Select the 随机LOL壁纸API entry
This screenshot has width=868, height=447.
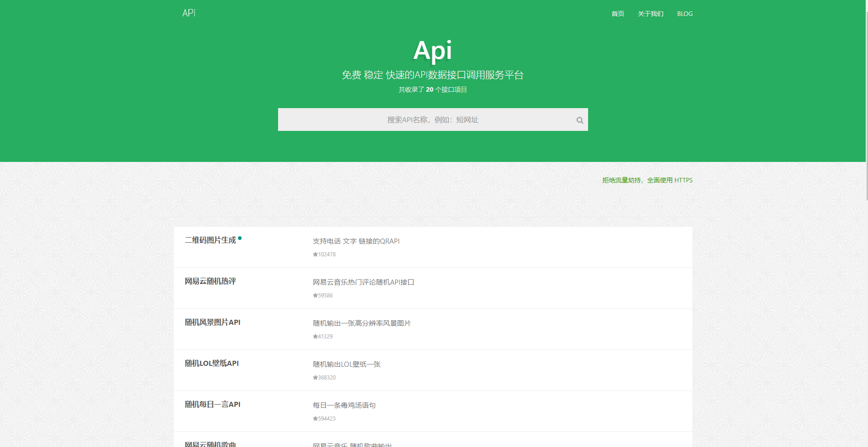(x=211, y=364)
